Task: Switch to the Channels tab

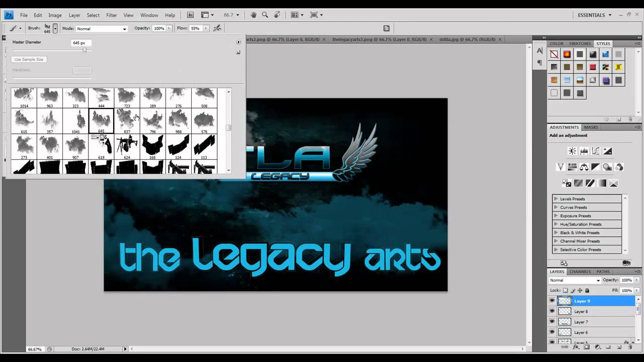Action: [x=580, y=271]
